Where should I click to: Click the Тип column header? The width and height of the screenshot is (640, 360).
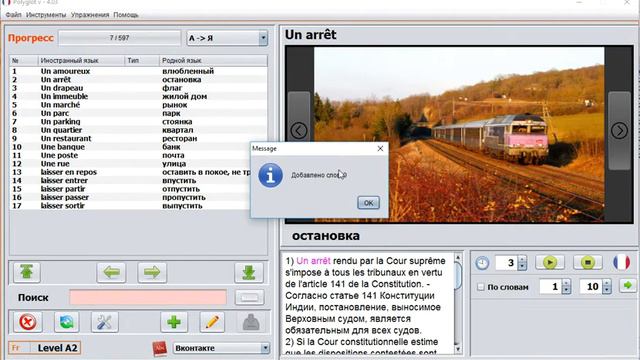click(142, 60)
